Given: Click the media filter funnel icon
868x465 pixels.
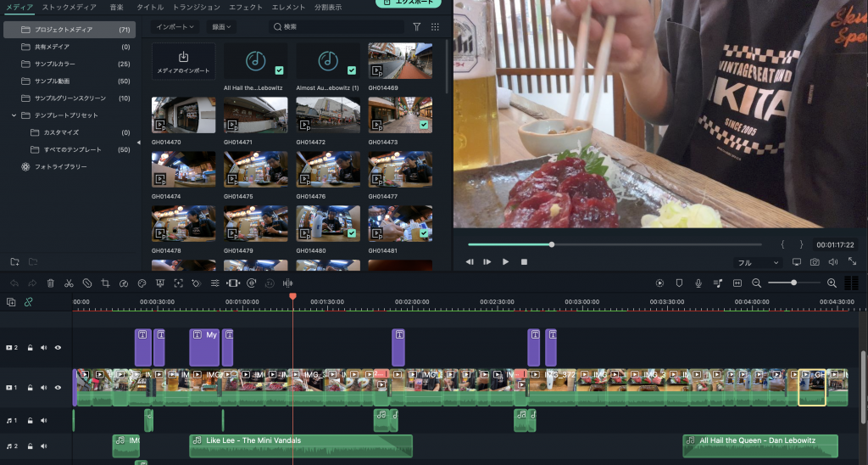Looking at the screenshot, I should (417, 26).
